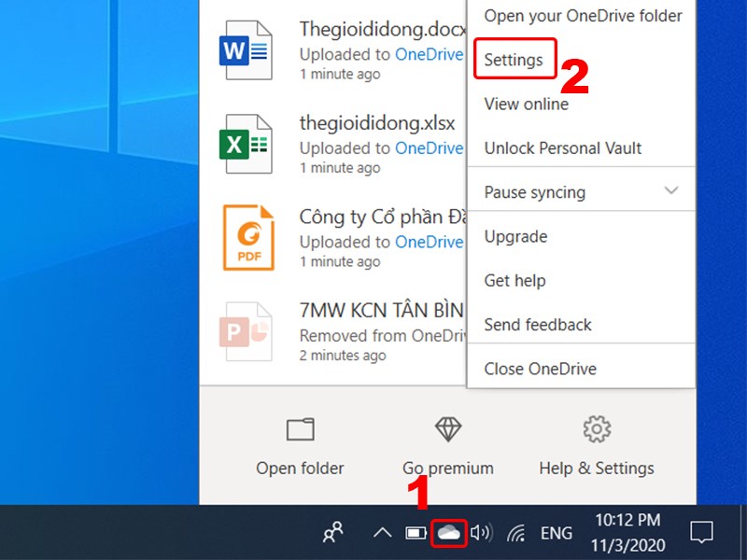The height and width of the screenshot is (560, 747).
Task: Click the Công ty Cổ phần file name
Action: pyautogui.click(x=383, y=217)
